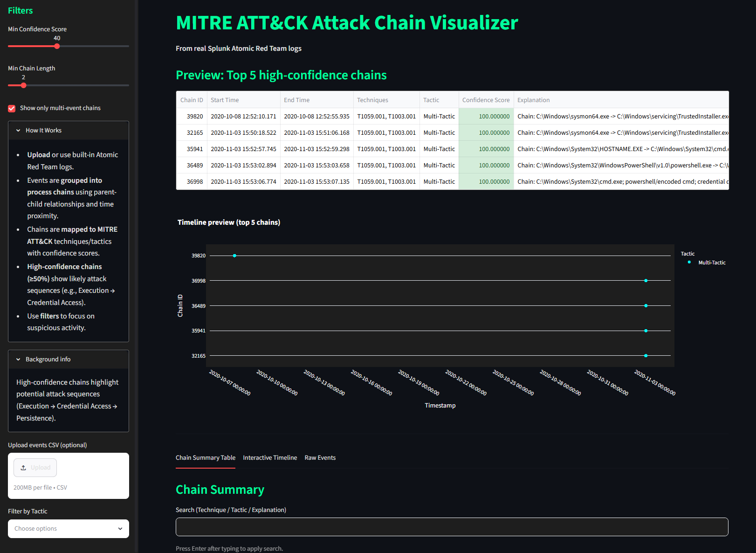Click the Min Confidence Score slider handle
The width and height of the screenshot is (756, 553).
57,46
